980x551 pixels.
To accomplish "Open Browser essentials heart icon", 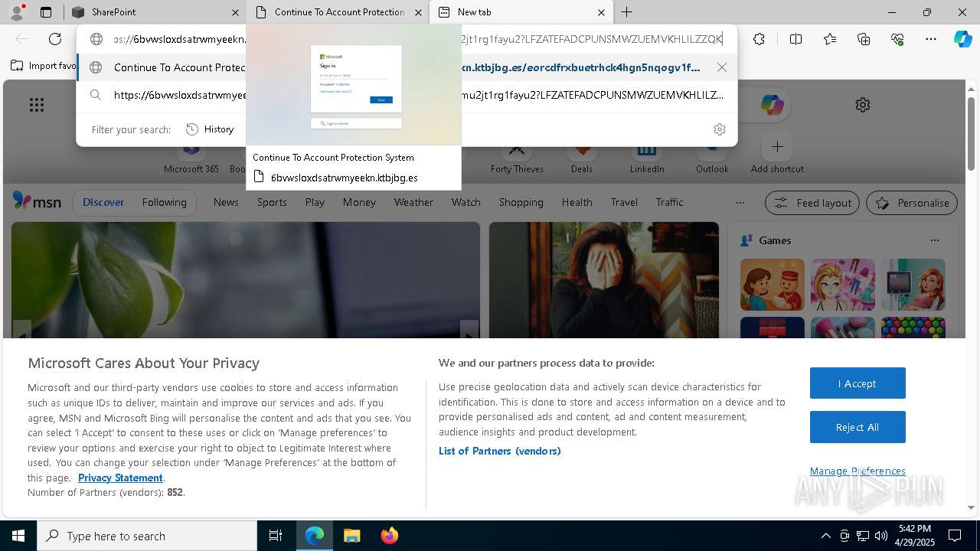I will tap(897, 39).
